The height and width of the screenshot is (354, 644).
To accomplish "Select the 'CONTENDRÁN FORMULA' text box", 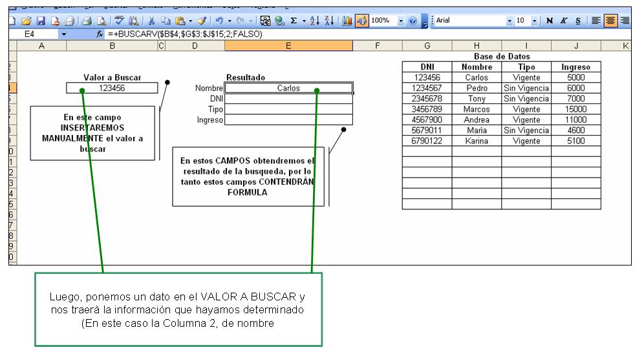I will pyautogui.click(x=248, y=176).
